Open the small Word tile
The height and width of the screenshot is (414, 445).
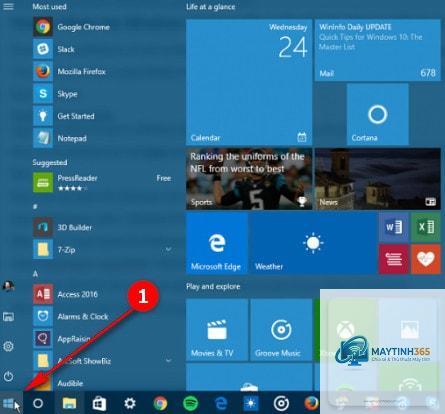[x=394, y=228]
